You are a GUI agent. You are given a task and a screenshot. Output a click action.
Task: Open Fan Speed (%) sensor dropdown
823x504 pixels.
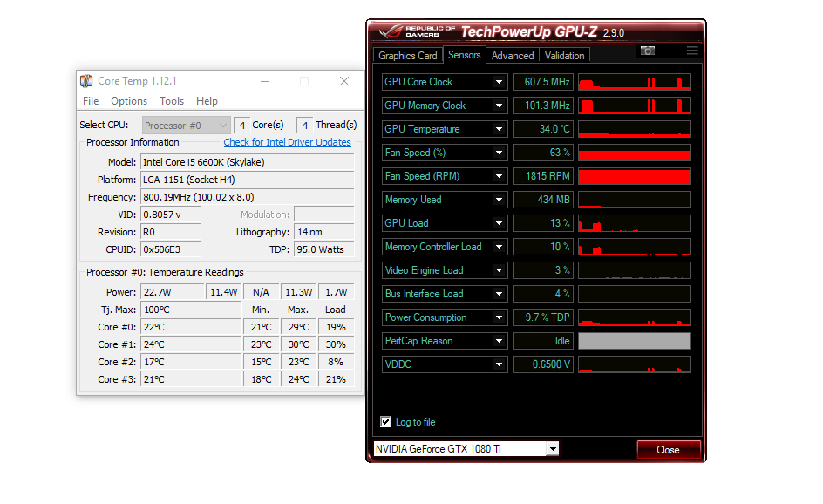[x=499, y=153]
